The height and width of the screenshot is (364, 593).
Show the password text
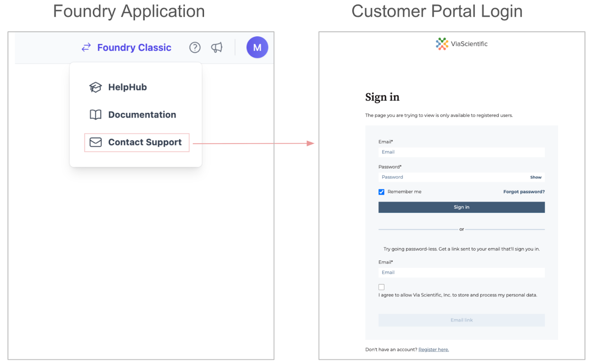point(536,177)
